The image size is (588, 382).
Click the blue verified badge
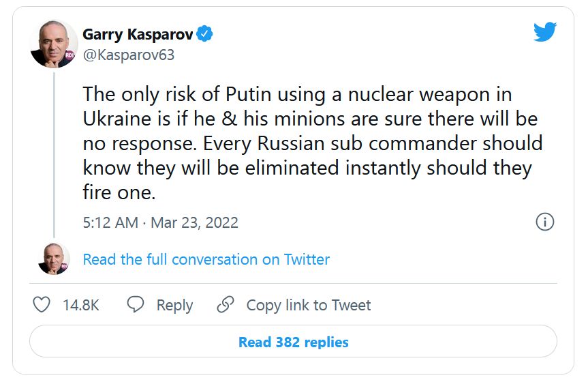tap(204, 33)
